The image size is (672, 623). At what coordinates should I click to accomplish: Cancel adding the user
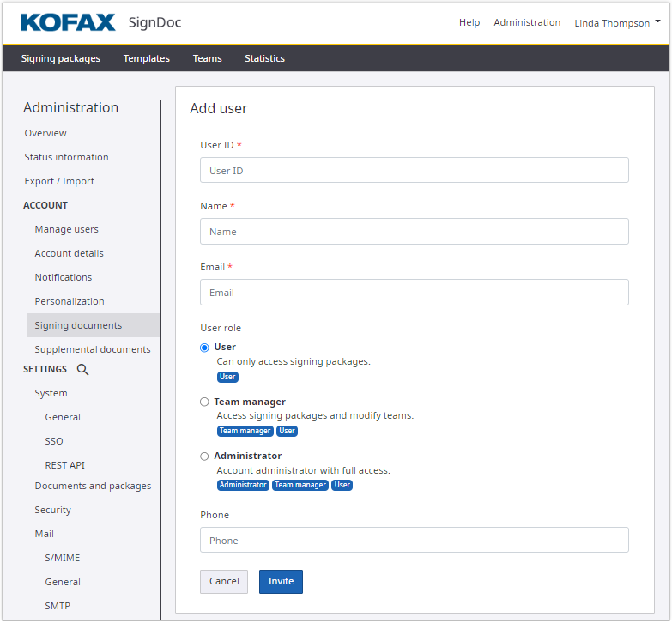tap(224, 582)
